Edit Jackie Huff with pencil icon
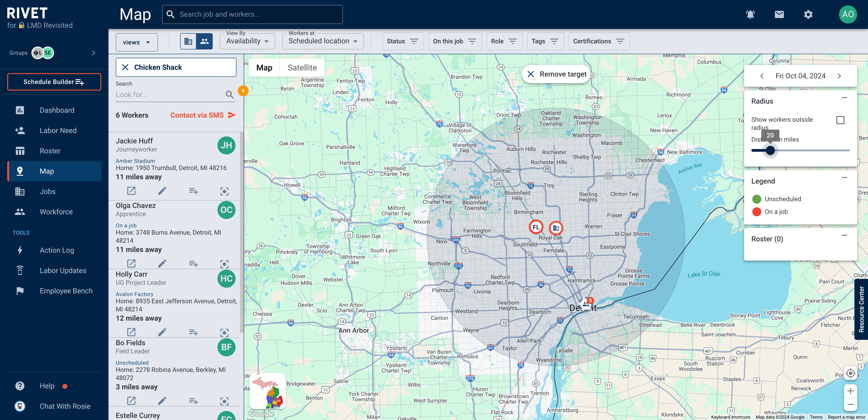The height and width of the screenshot is (420, 868). 162,191
